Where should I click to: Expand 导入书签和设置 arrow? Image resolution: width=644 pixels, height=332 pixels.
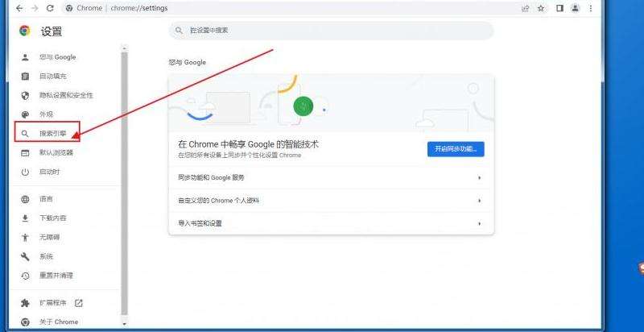(479, 224)
